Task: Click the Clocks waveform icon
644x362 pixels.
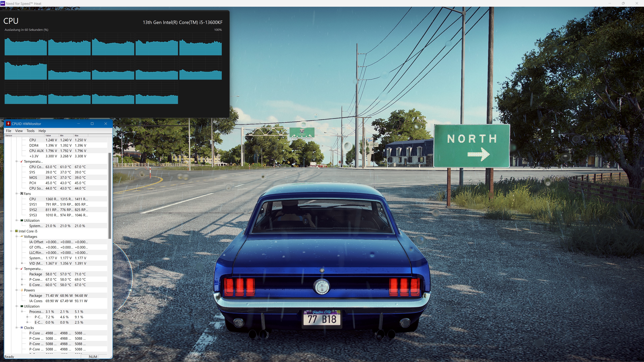Action: point(22,327)
